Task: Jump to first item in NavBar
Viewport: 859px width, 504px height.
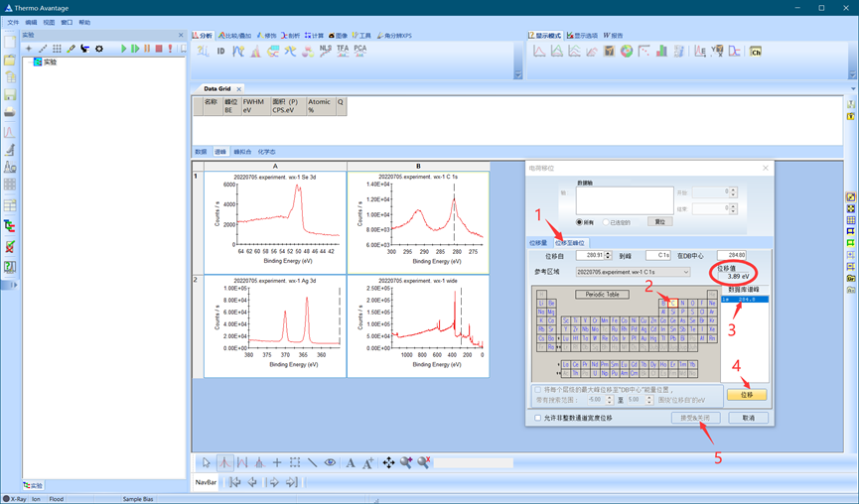Action: 234,482
